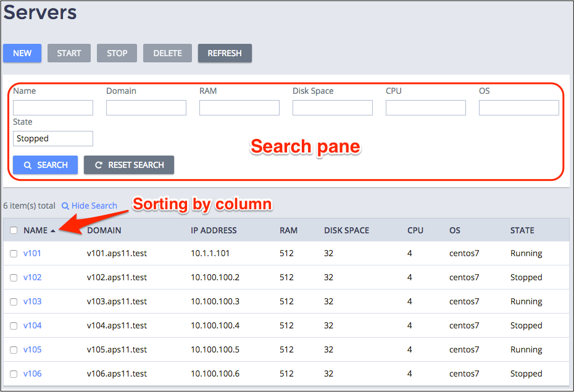Click magnifier icon beside Hide Search
574x392 pixels.
[65, 206]
